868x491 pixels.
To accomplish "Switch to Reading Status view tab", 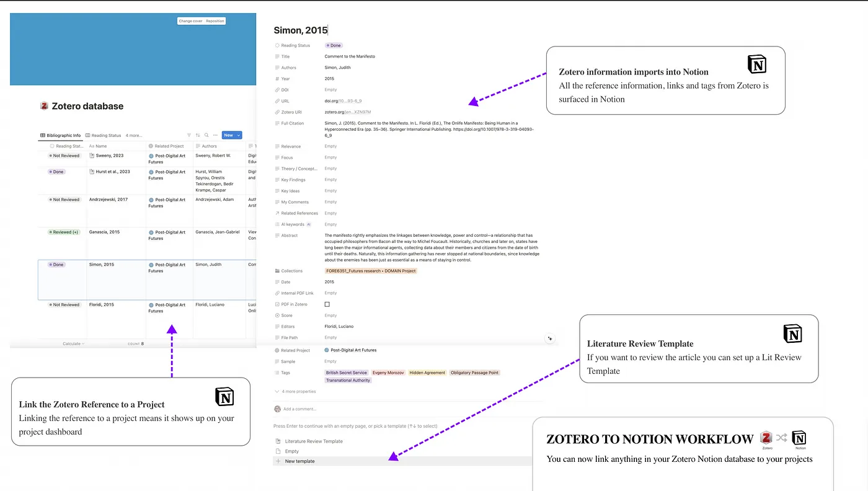I will [104, 135].
